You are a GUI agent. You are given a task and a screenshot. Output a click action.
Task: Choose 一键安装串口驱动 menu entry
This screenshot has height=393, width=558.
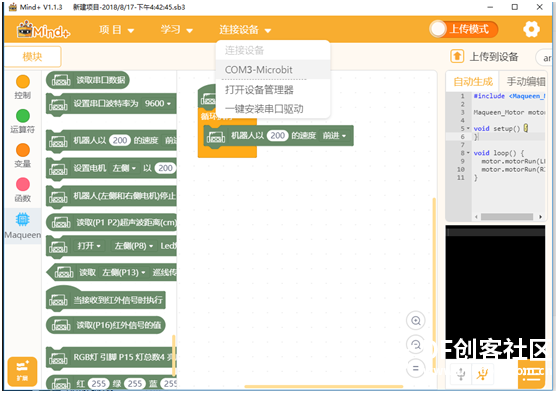[x=273, y=109]
